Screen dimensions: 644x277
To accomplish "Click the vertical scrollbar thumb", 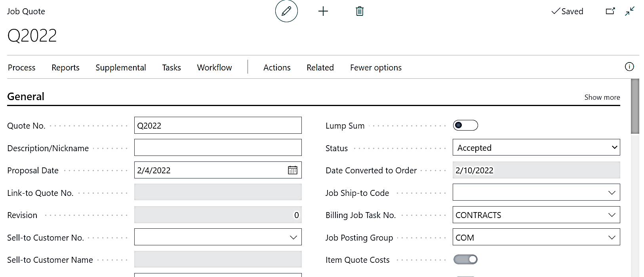I will click(x=635, y=106).
